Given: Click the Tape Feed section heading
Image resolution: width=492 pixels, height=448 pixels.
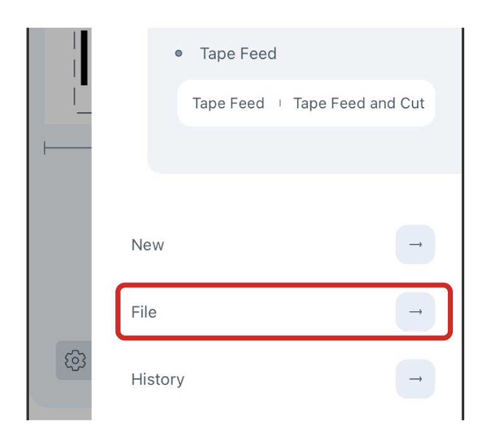Looking at the screenshot, I should (x=238, y=54).
